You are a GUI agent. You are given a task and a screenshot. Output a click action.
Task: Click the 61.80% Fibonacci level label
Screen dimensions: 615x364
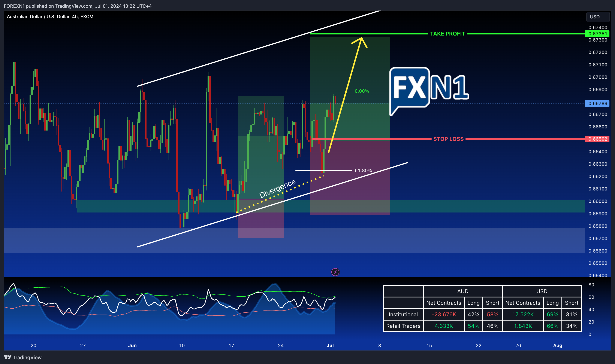pyautogui.click(x=363, y=170)
